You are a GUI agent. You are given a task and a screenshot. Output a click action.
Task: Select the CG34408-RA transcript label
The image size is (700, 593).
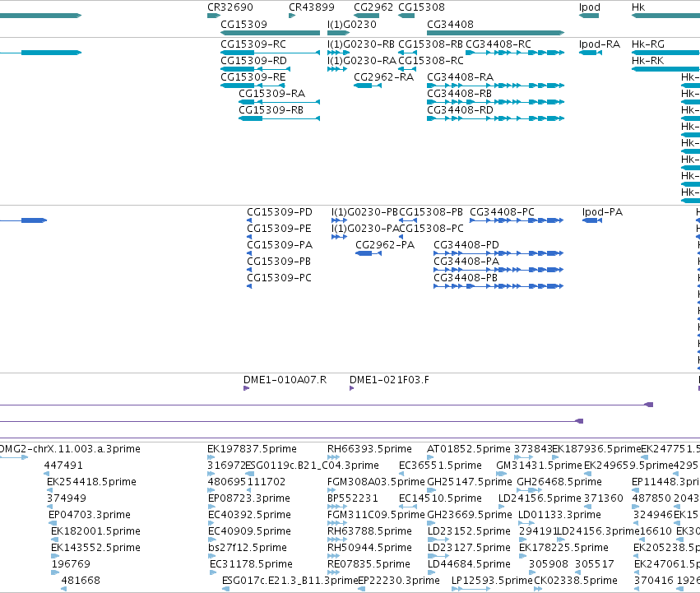pos(461,77)
